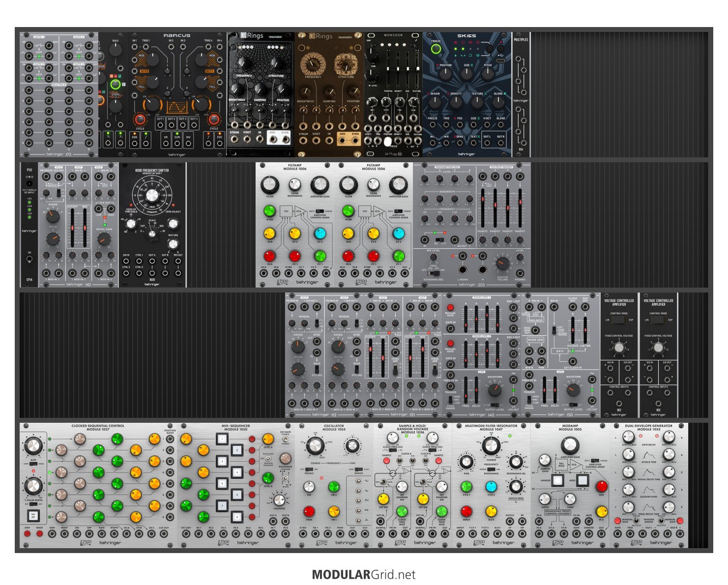Click channel 1 fader on 305 Output Mixer
Image resolution: width=728 pixels, height=585 pixels.
pyautogui.click(x=483, y=207)
